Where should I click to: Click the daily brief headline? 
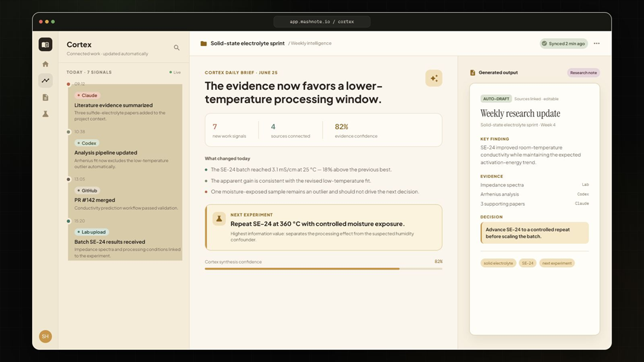294,92
